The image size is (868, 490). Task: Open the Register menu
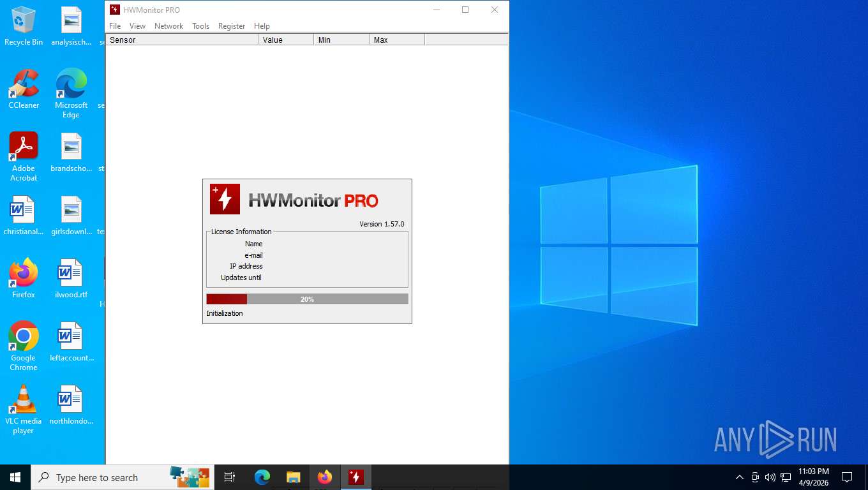232,26
